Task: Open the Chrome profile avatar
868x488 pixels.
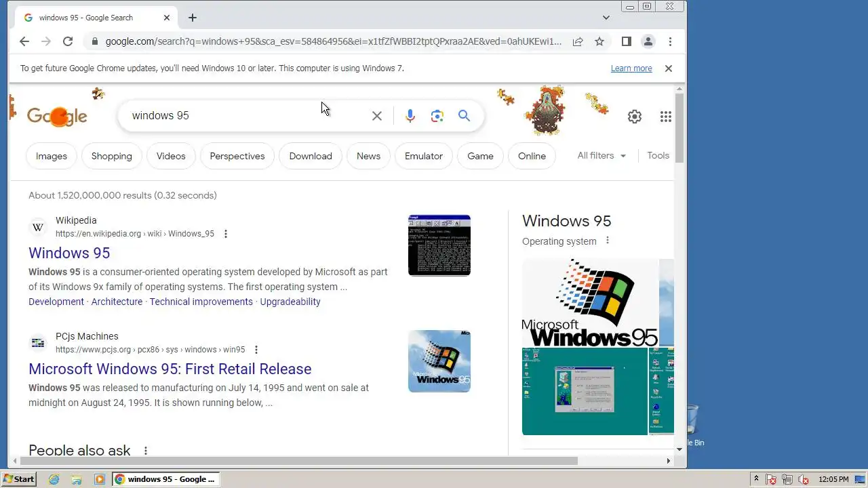Action: (x=648, y=41)
